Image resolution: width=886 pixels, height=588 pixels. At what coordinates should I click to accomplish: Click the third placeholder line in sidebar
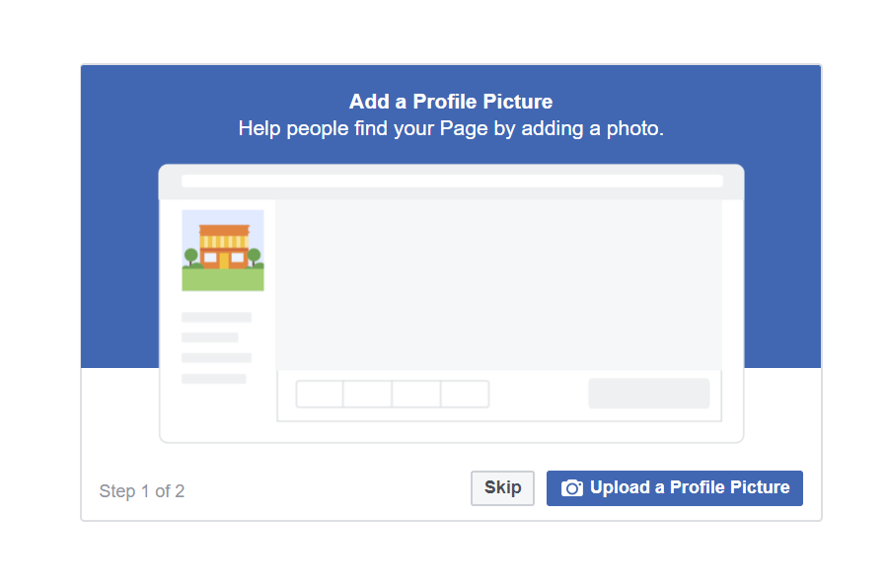(216, 358)
